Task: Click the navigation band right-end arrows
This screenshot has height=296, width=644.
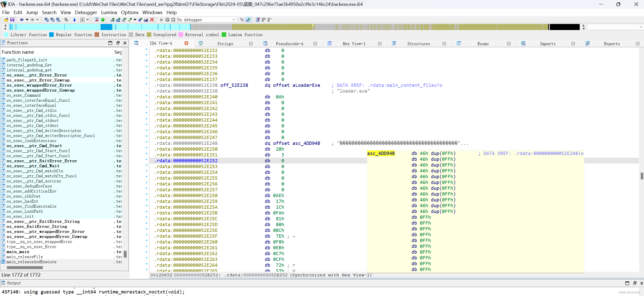Action: point(583,27)
